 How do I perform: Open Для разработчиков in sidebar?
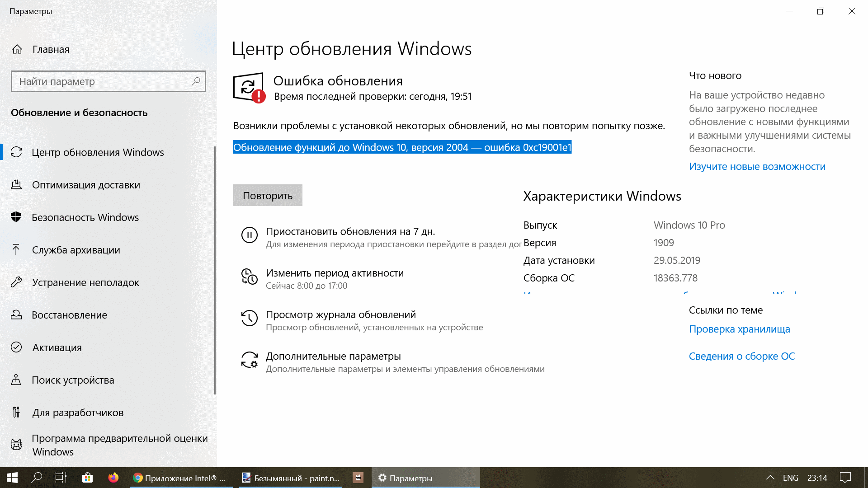coord(78,413)
